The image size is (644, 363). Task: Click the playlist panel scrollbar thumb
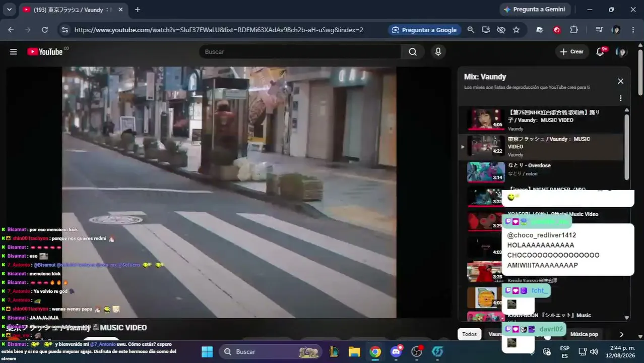(x=627, y=147)
